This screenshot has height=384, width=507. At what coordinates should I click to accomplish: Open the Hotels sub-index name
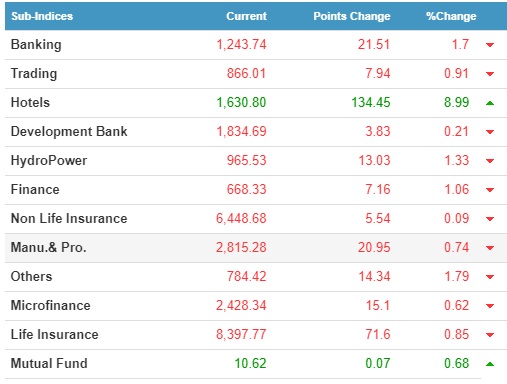(30, 102)
